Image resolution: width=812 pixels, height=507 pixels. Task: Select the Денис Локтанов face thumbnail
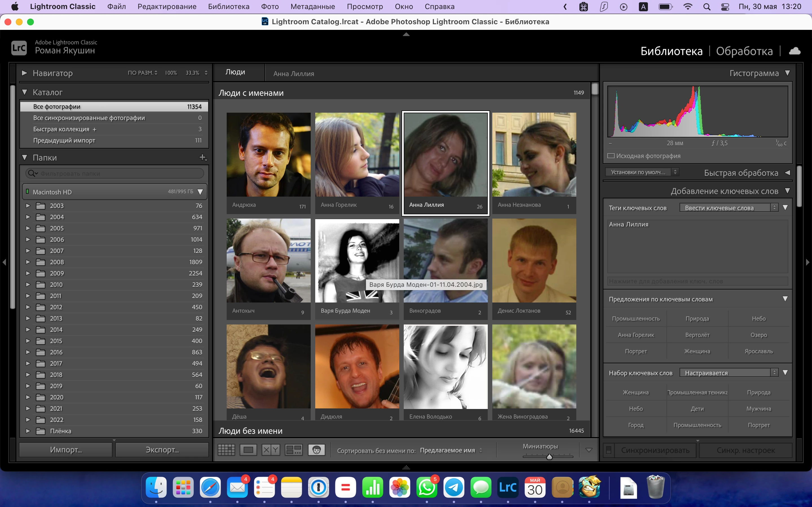[534, 261]
